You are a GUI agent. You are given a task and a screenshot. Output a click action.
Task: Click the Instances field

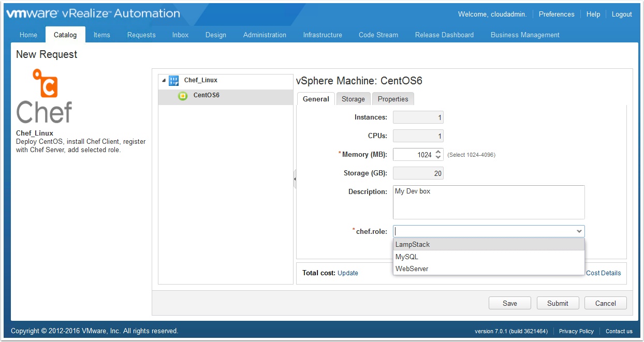pyautogui.click(x=418, y=117)
